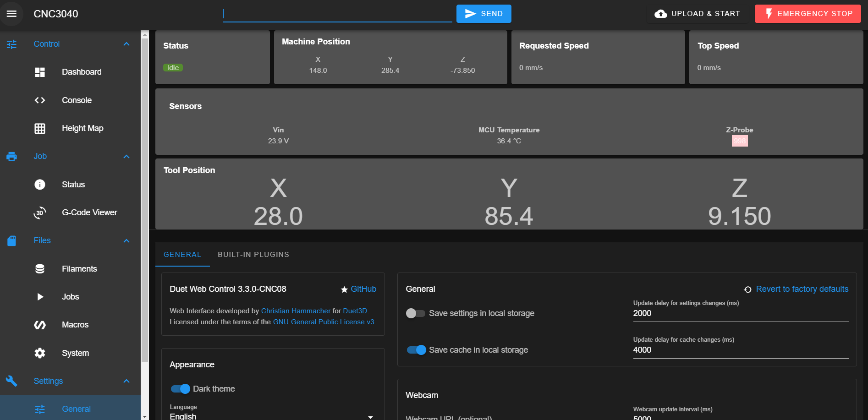Viewport: 868px width, 420px height.
Task: Open System in the sidebar
Action: (71, 353)
